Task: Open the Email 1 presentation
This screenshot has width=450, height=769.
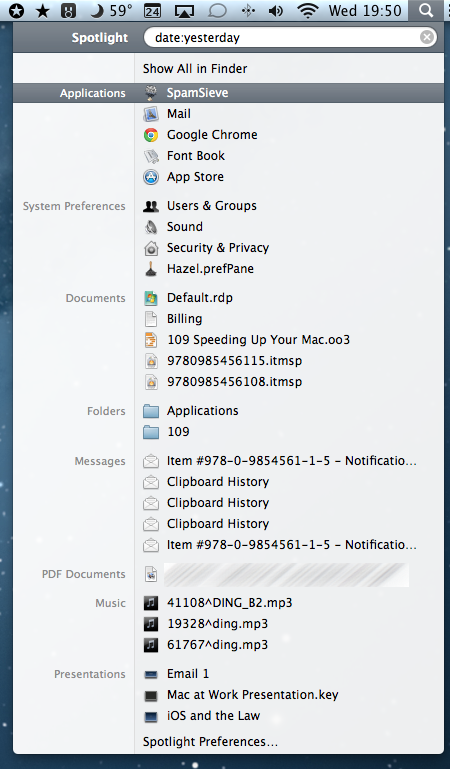Action: point(188,674)
